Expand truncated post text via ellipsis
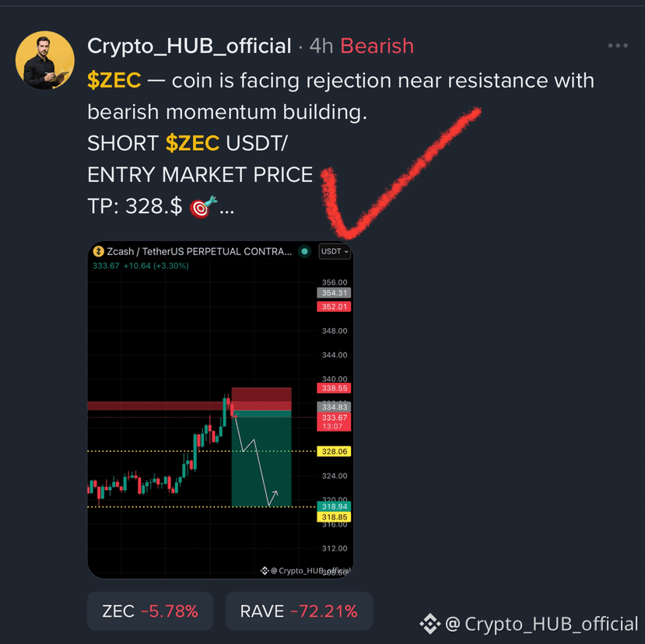The height and width of the screenshot is (644, 645). 226,211
